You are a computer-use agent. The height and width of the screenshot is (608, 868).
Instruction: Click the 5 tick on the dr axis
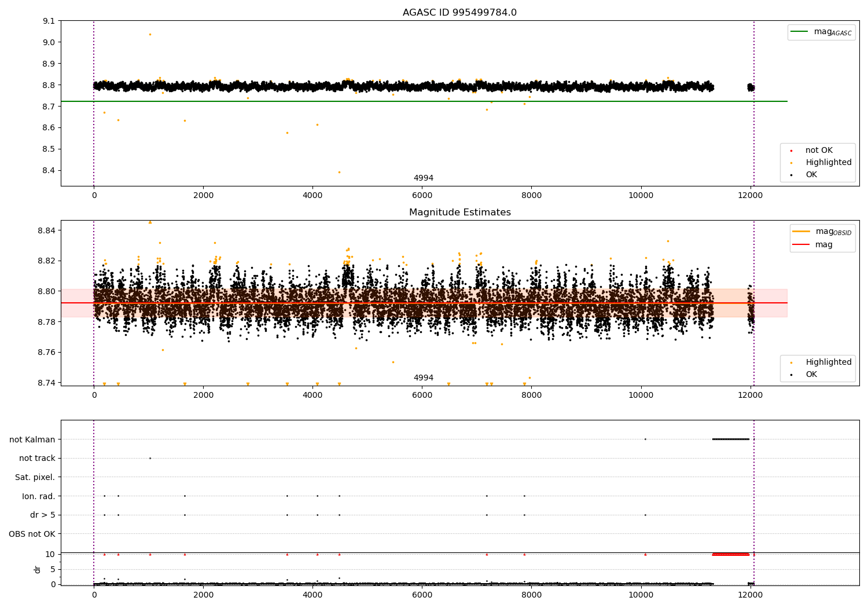click(x=53, y=569)
